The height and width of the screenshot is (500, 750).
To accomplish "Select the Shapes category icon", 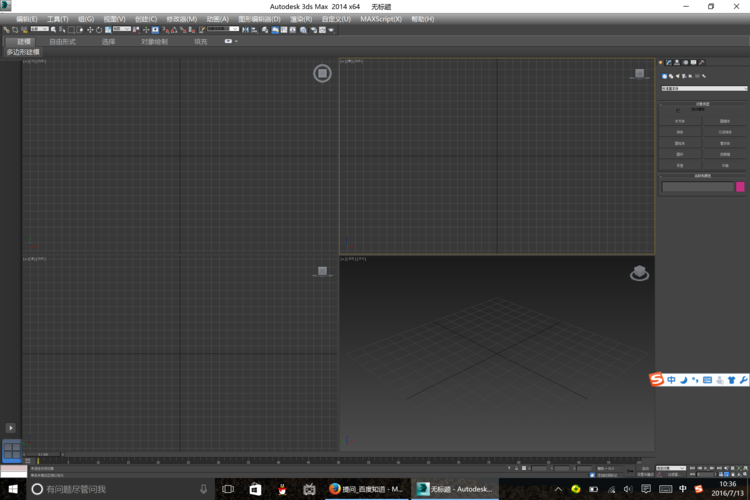I will (x=671, y=76).
